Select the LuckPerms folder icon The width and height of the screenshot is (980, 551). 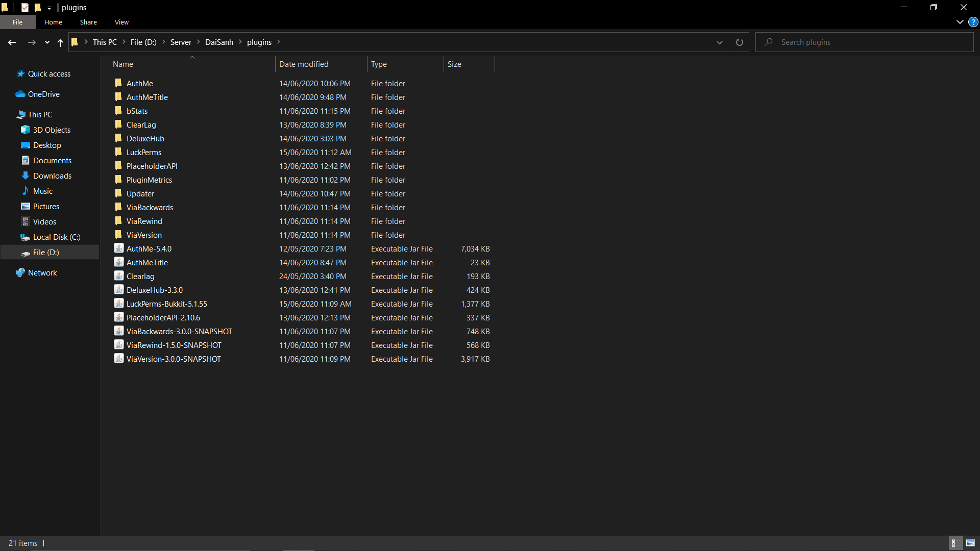[118, 152]
